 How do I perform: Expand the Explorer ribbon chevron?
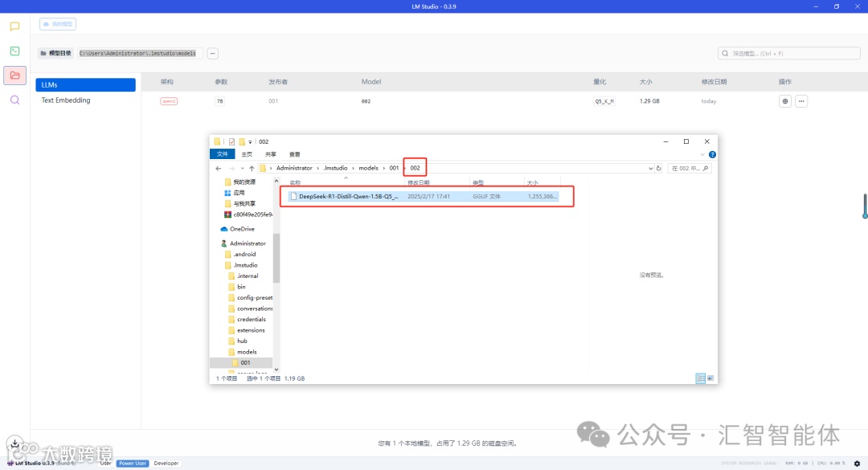coord(702,154)
